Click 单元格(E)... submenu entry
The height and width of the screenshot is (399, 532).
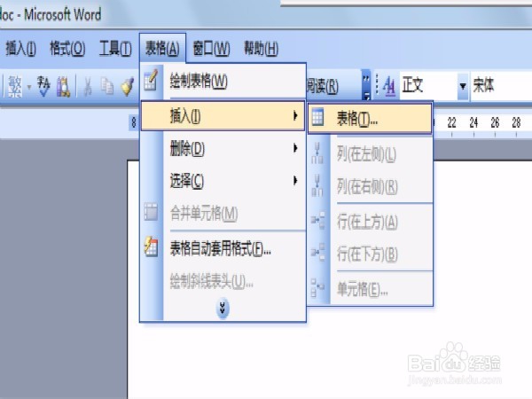coord(370,289)
